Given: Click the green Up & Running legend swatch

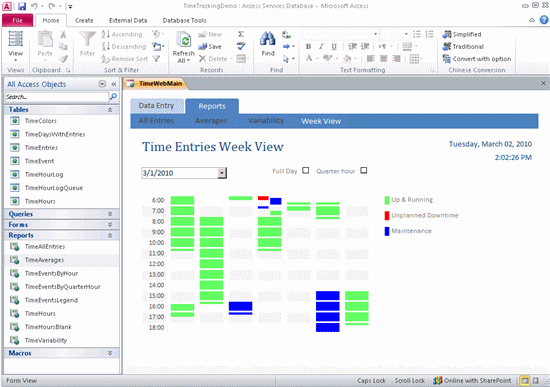Looking at the screenshot, I should point(387,200).
